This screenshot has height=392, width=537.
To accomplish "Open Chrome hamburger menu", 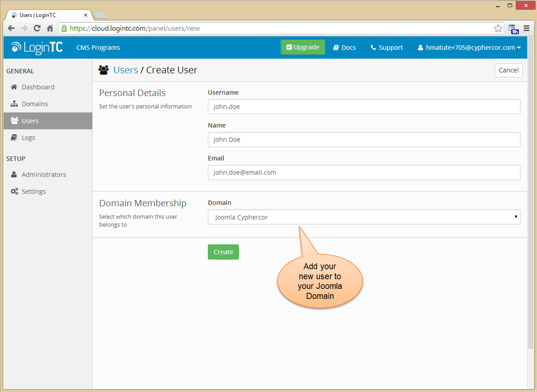I will [527, 28].
